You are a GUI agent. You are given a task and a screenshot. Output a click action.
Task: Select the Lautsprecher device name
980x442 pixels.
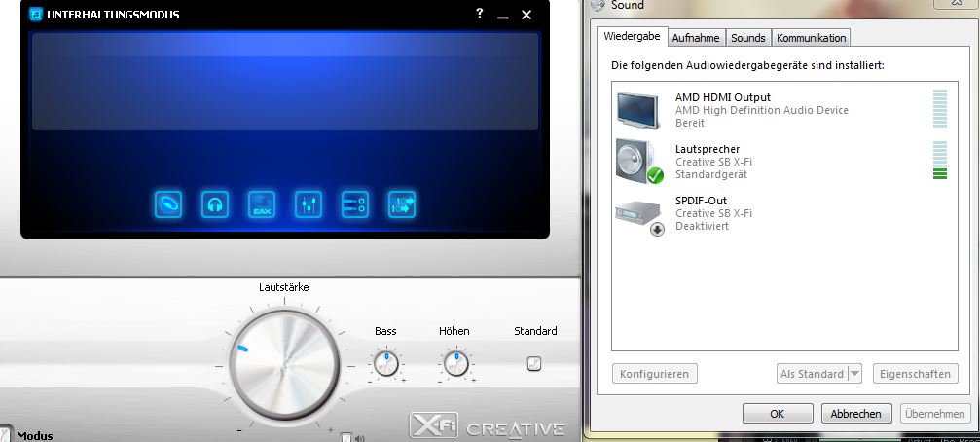708,149
